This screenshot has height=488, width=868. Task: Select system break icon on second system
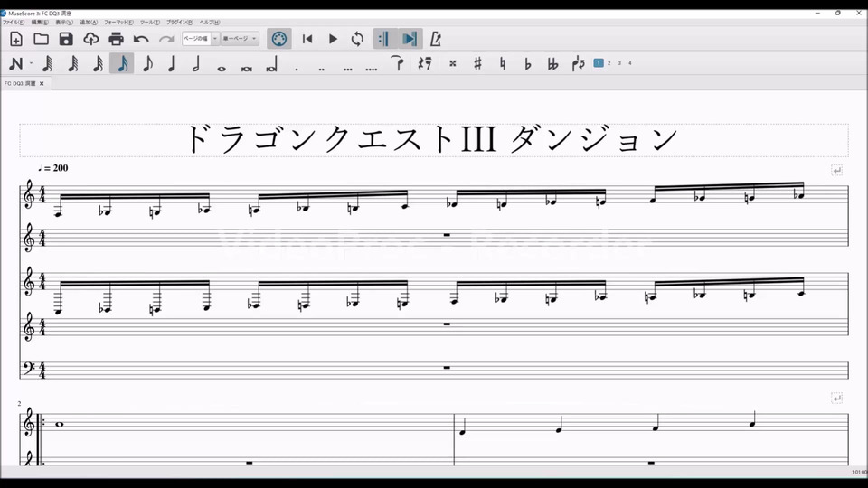(836, 398)
